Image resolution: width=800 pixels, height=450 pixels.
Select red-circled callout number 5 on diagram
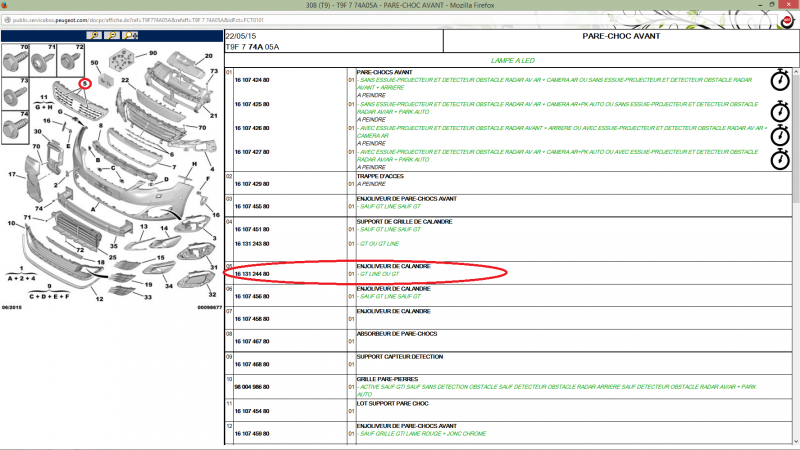[x=85, y=83]
